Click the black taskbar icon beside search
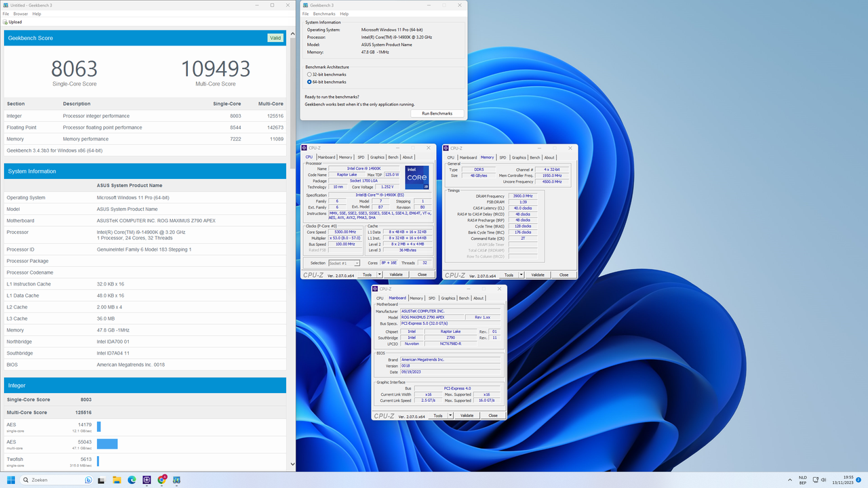Image resolution: width=868 pixels, height=488 pixels. (102, 480)
